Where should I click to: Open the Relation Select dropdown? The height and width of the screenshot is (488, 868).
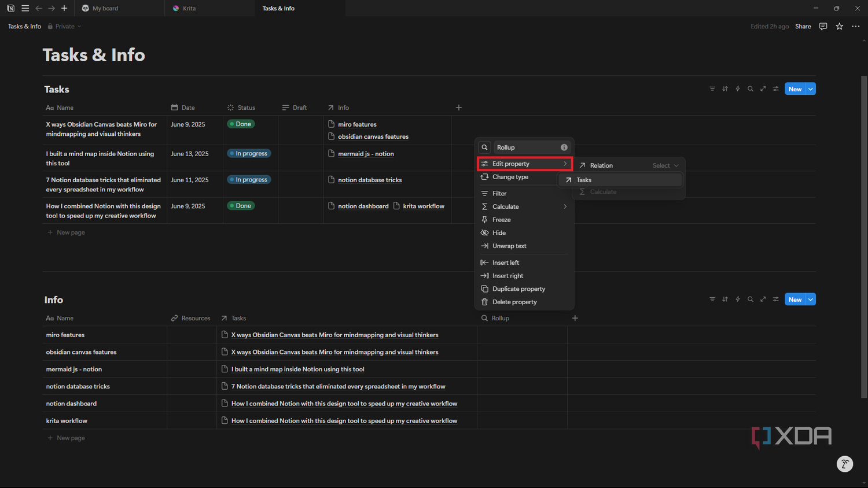tap(665, 165)
